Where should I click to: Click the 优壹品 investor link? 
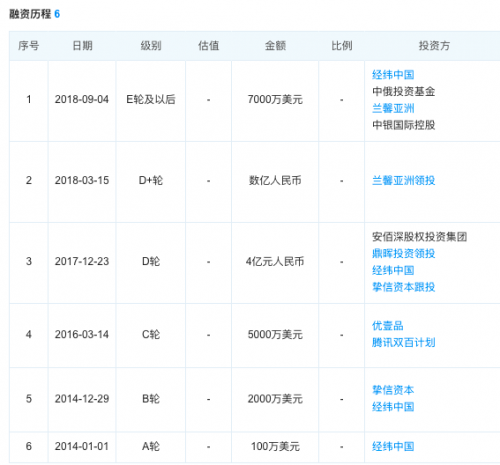pos(388,326)
